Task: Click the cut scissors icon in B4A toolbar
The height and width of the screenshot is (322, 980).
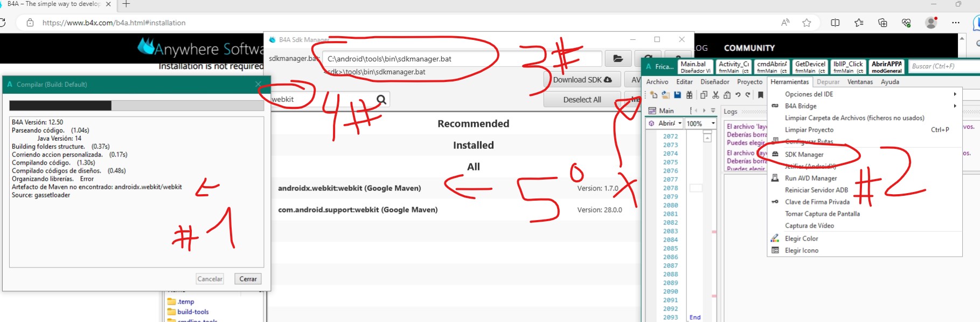Action: 715,95
